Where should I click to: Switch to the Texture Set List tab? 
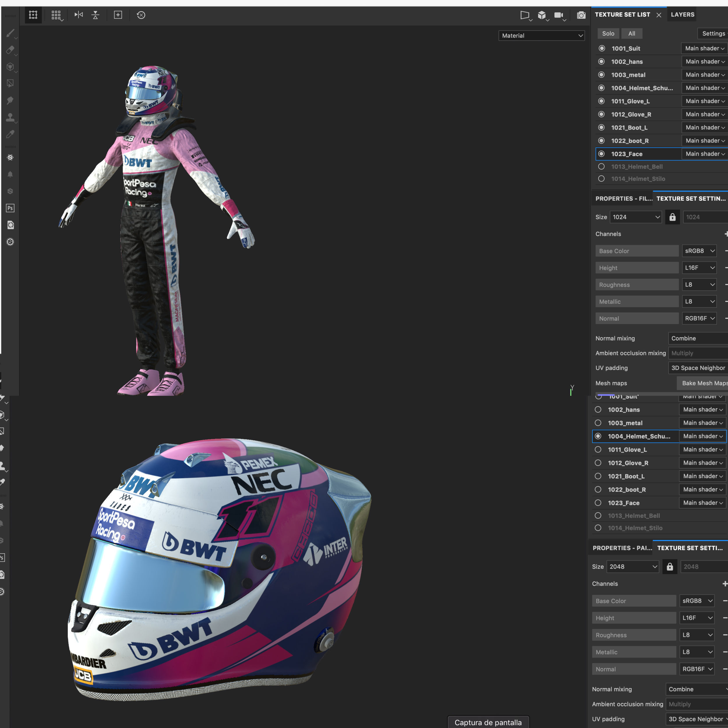[622, 15]
